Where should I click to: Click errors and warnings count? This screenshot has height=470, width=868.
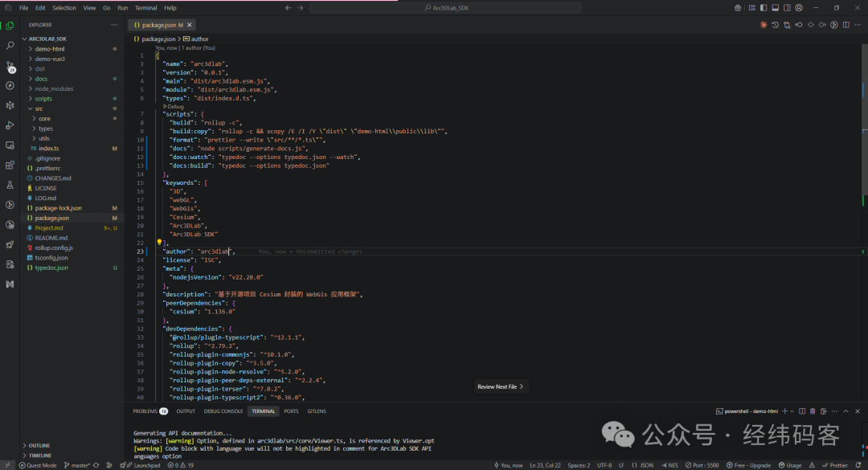(181, 465)
